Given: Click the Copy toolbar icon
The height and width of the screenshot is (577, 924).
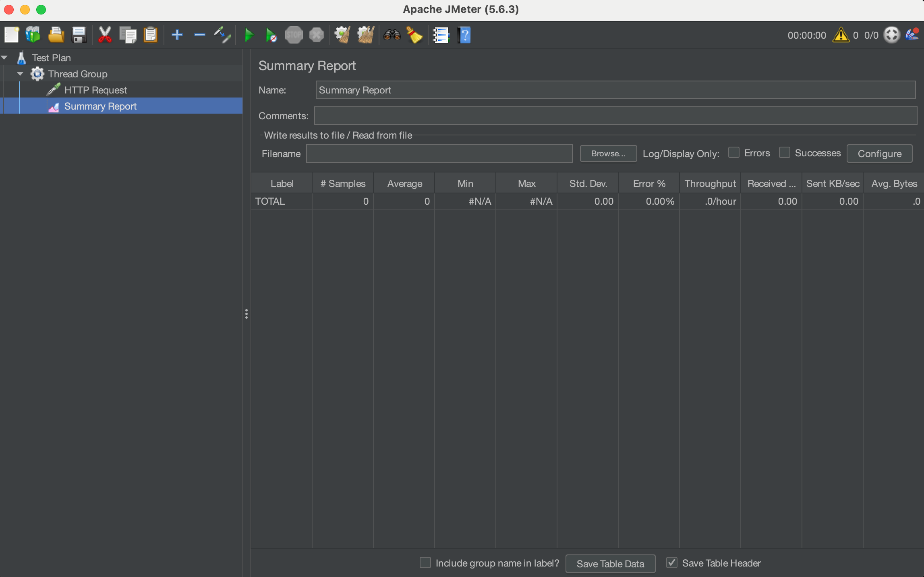Looking at the screenshot, I should (x=128, y=35).
